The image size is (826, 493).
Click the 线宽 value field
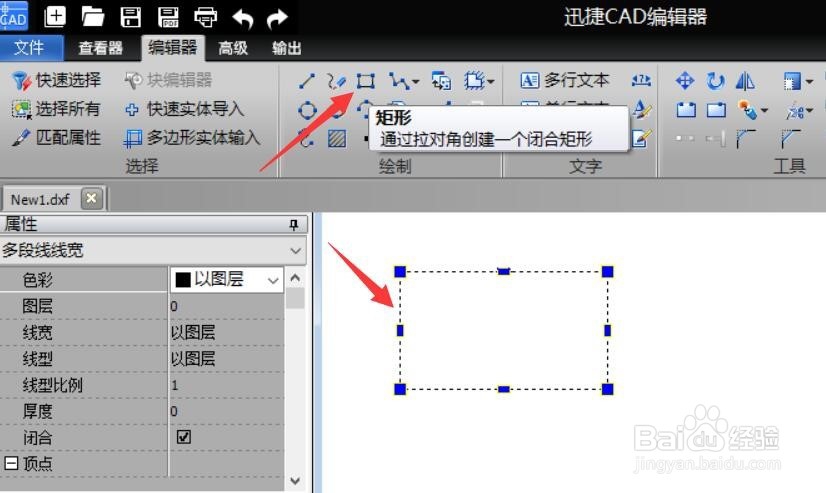(225, 332)
